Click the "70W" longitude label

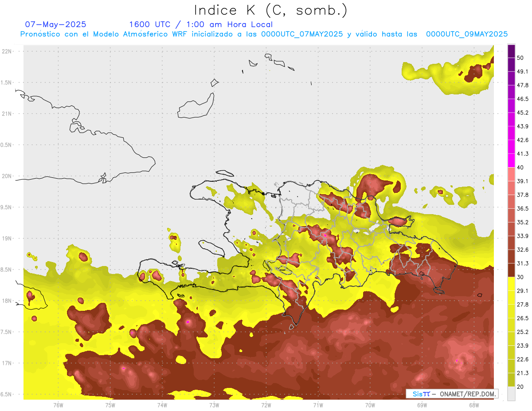click(370, 405)
